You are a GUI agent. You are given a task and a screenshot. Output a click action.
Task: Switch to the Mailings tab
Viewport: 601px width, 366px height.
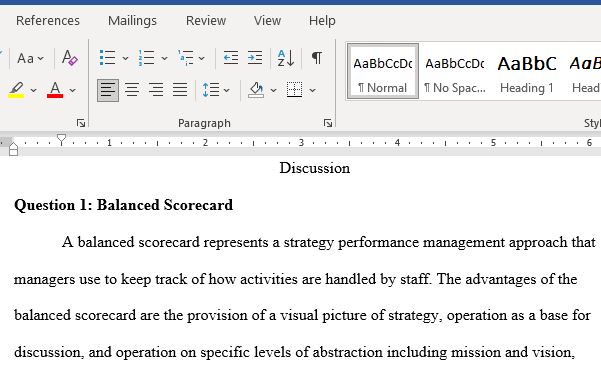(x=132, y=20)
